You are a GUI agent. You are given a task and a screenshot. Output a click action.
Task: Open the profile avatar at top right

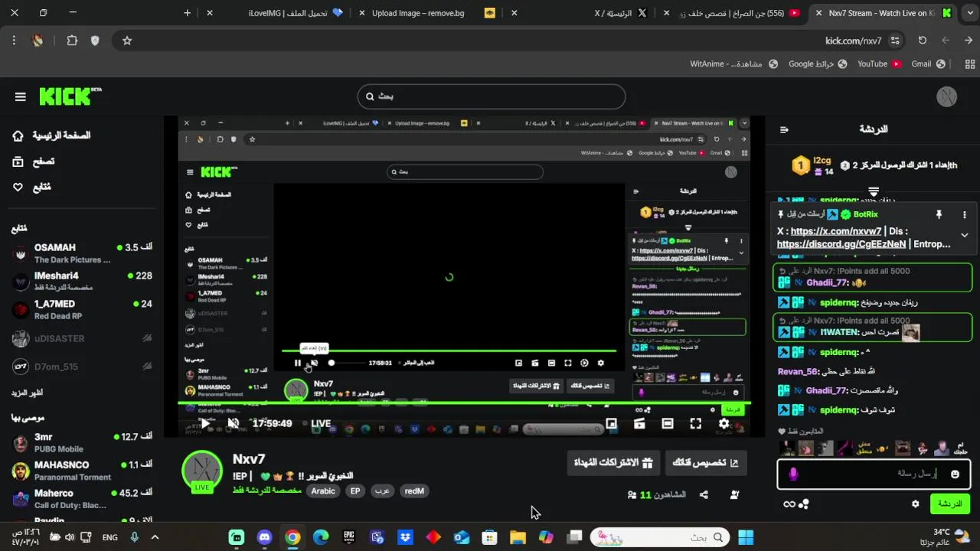point(947,96)
